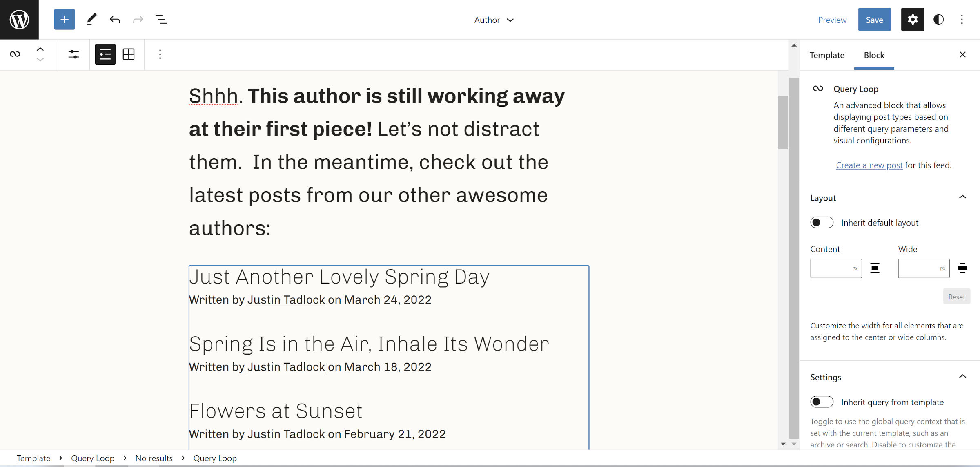Click the Undo icon
Viewport: 980px width, 467px height.
pyautogui.click(x=115, y=19)
